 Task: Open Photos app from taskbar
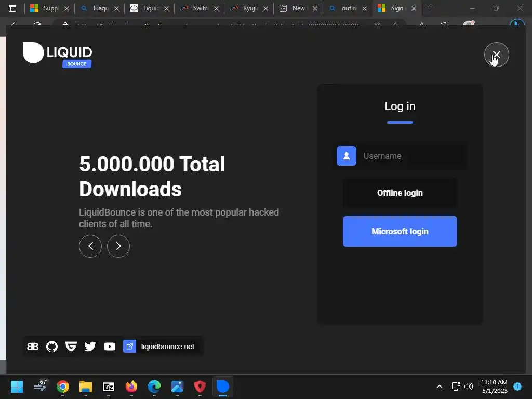177,387
